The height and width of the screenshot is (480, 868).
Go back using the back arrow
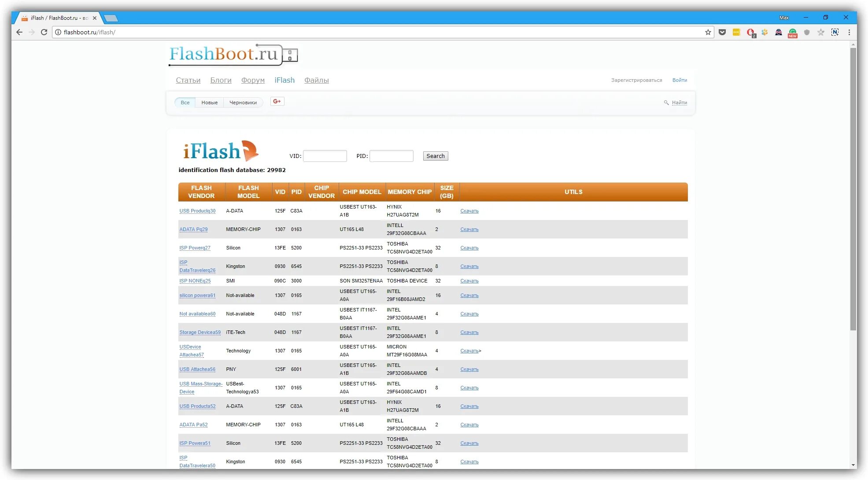(19, 32)
